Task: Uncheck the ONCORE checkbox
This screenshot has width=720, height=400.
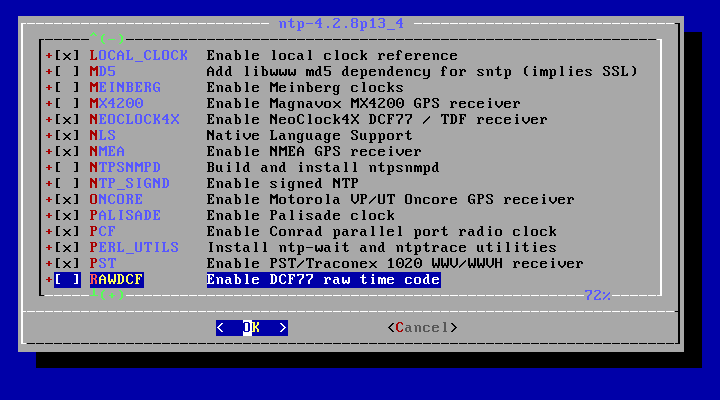Action: click(68, 200)
